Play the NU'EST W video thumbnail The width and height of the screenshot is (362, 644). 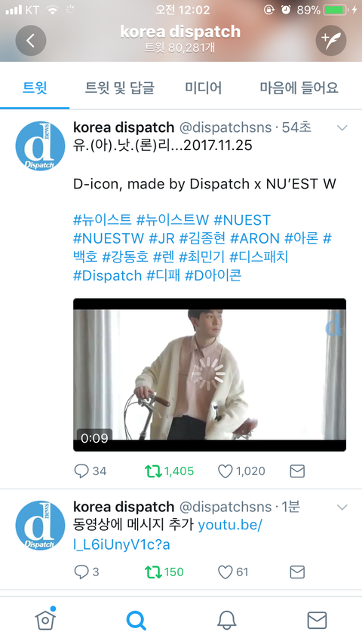(x=210, y=375)
